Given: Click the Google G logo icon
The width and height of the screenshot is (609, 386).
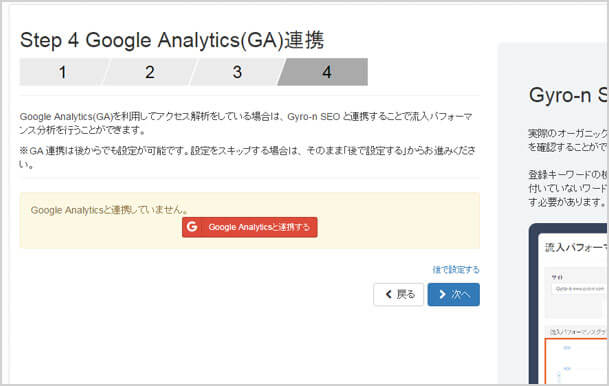Looking at the screenshot, I should point(192,227).
